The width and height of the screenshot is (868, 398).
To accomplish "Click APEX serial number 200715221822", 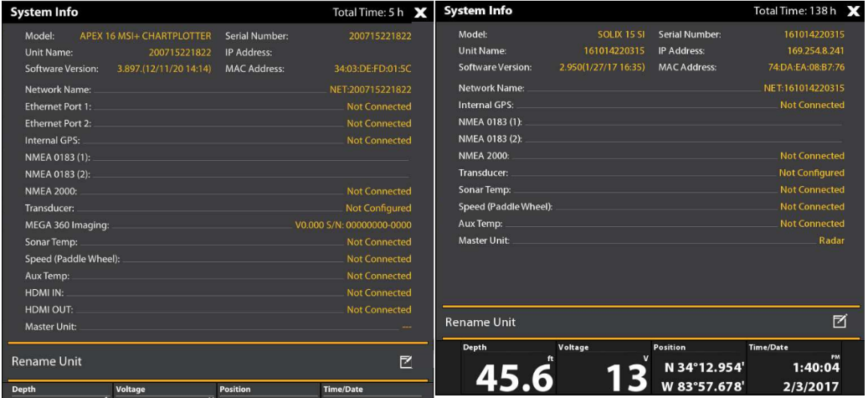I will [380, 36].
